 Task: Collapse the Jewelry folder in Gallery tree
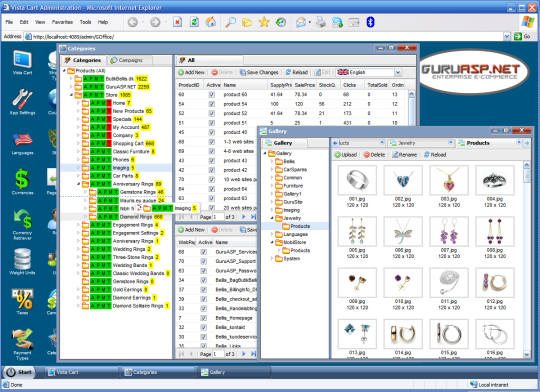(x=272, y=218)
